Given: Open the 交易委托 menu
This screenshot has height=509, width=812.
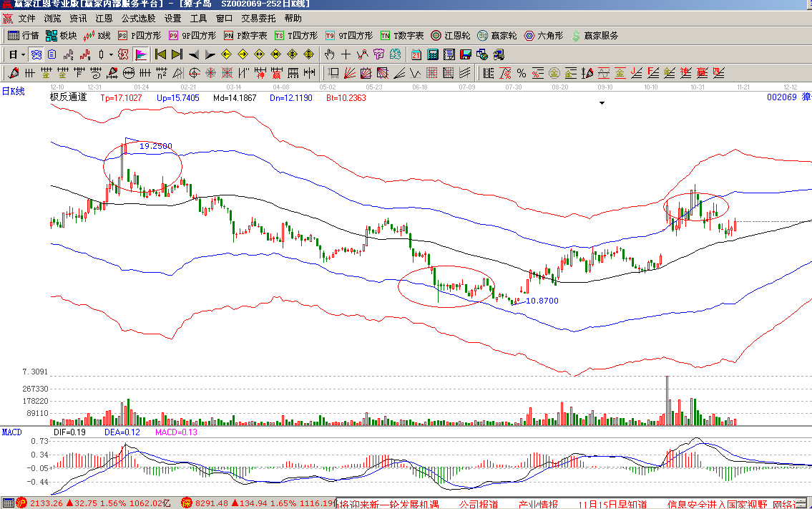Looking at the screenshot, I should (x=258, y=18).
